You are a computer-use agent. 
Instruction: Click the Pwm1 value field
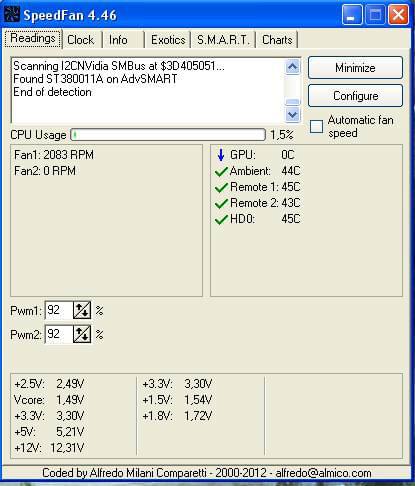58,310
